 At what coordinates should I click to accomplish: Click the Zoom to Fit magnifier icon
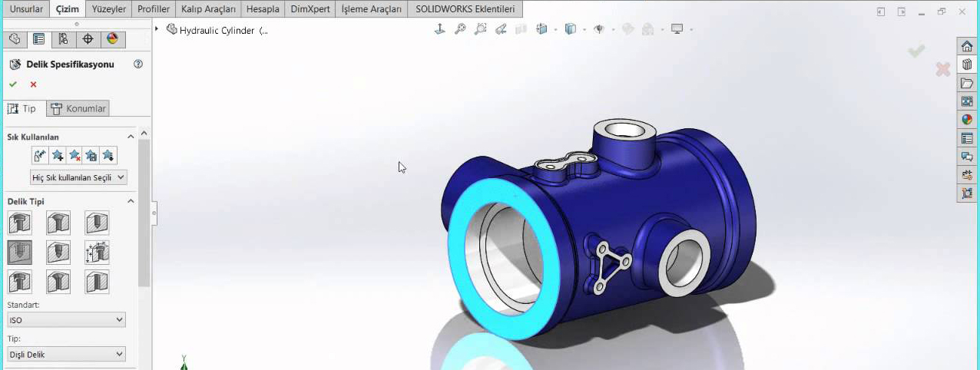point(460,29)
